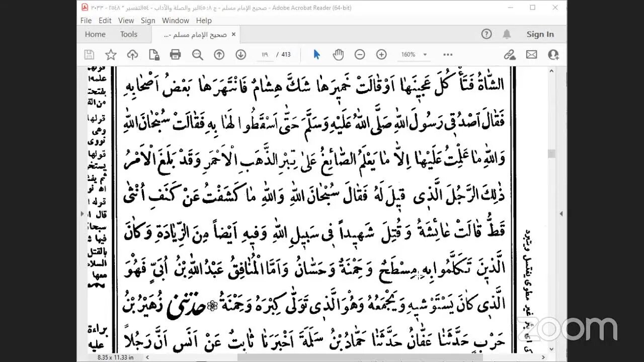Open the Sign menu
The image size is (644, 362).
pos(148,21)
